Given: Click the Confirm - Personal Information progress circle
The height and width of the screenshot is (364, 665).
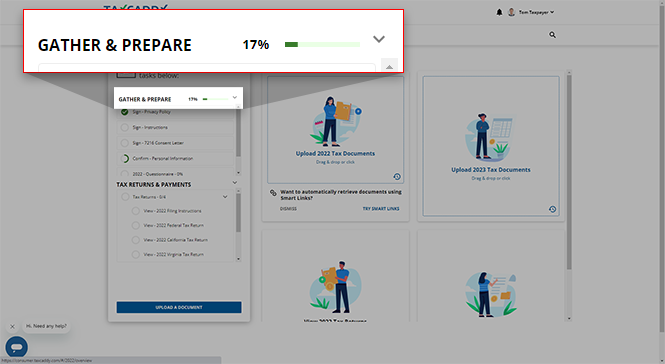Looking at the screenshot, I should (x=125, y=158).
